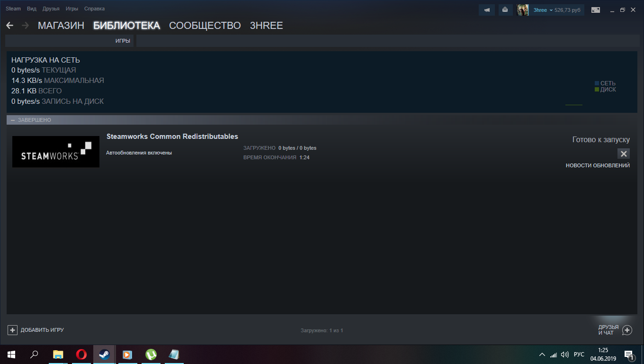Open the Справка menu

click(x=95, y=9)
